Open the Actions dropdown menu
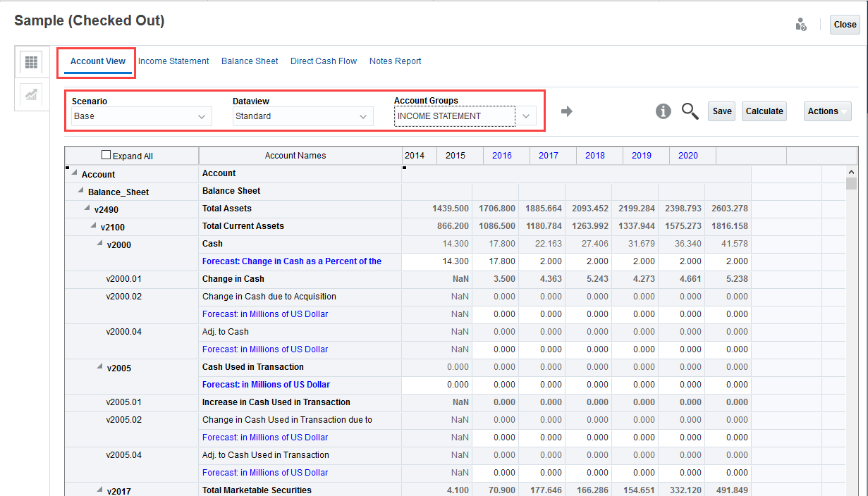868x496 pixels. click(827, 111)
